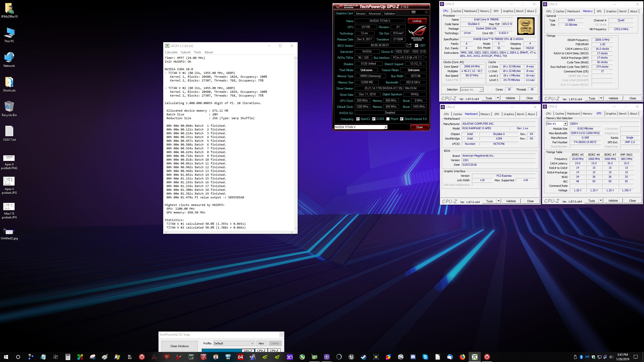The height and width of the screenshot is (362, 644).
Task: Toggle the UEFI checkbox in GPU-Z
Action: tap(416, 46)
